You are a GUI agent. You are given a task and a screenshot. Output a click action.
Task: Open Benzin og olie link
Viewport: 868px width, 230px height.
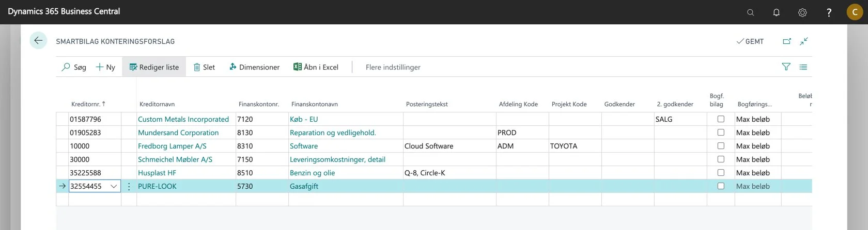coord(312,173)
